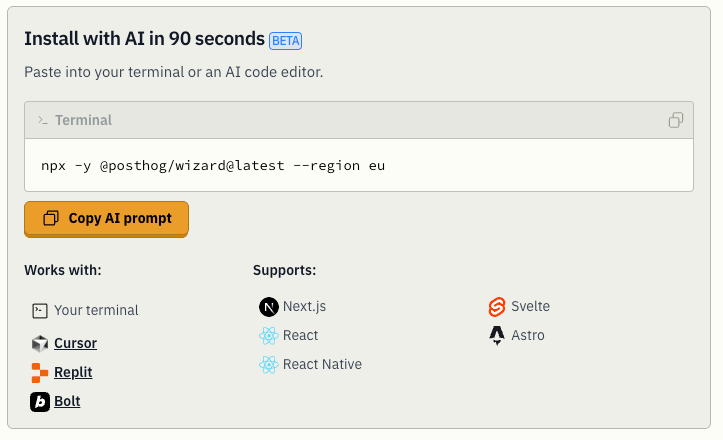Viewport: 723px width, 440px height.
Task: Click the Astro logo icon
Action: point(497,335)
